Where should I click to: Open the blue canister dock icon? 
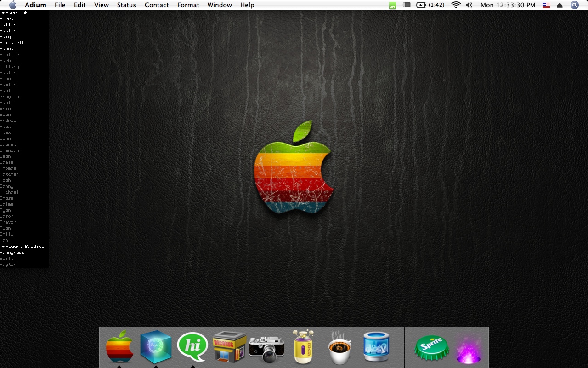coord(376,347)
